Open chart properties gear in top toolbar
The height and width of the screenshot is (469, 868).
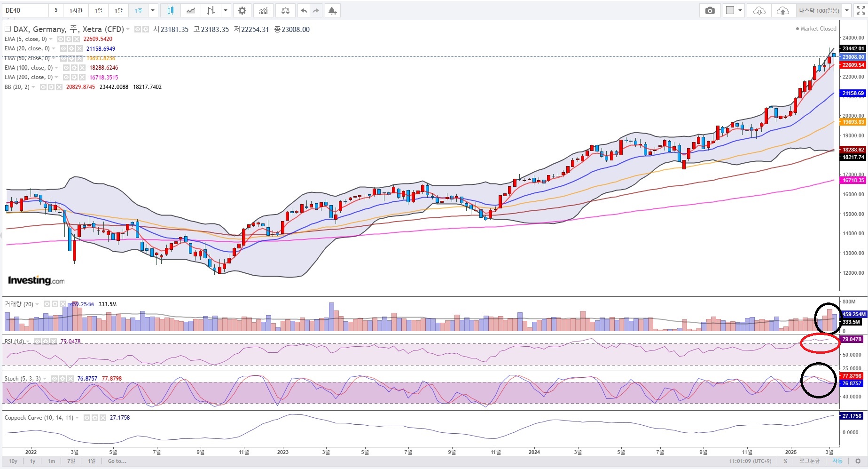242,10
